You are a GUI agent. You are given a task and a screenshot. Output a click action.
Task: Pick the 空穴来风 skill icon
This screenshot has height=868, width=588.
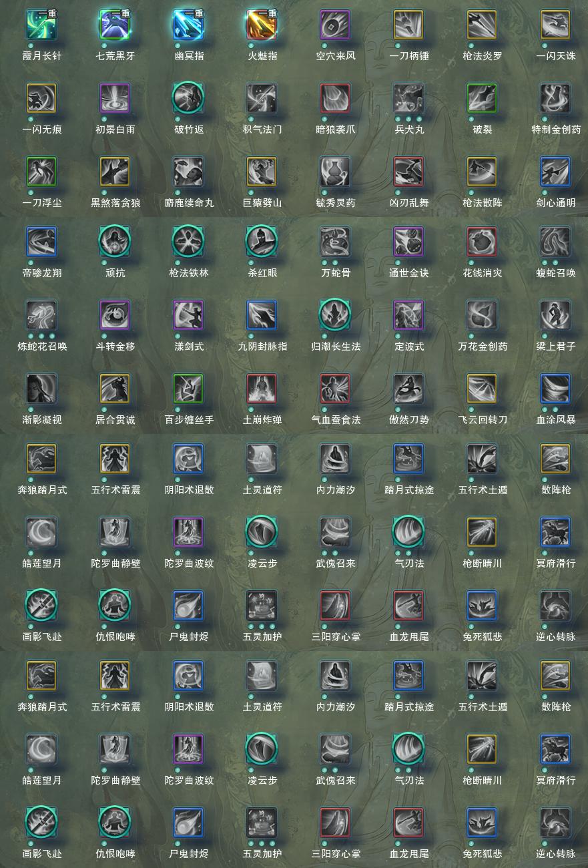[x=335, y=25]
